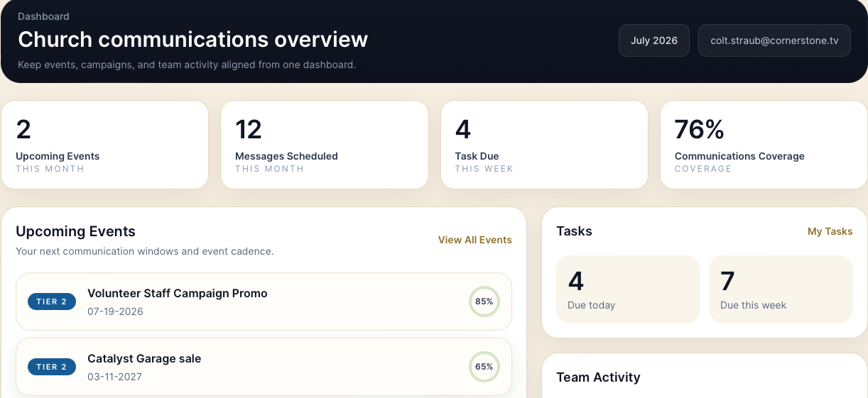868x398 pixels.
Task: Open the Messages Scheduled stat card
Action: (x=325, y=145)
